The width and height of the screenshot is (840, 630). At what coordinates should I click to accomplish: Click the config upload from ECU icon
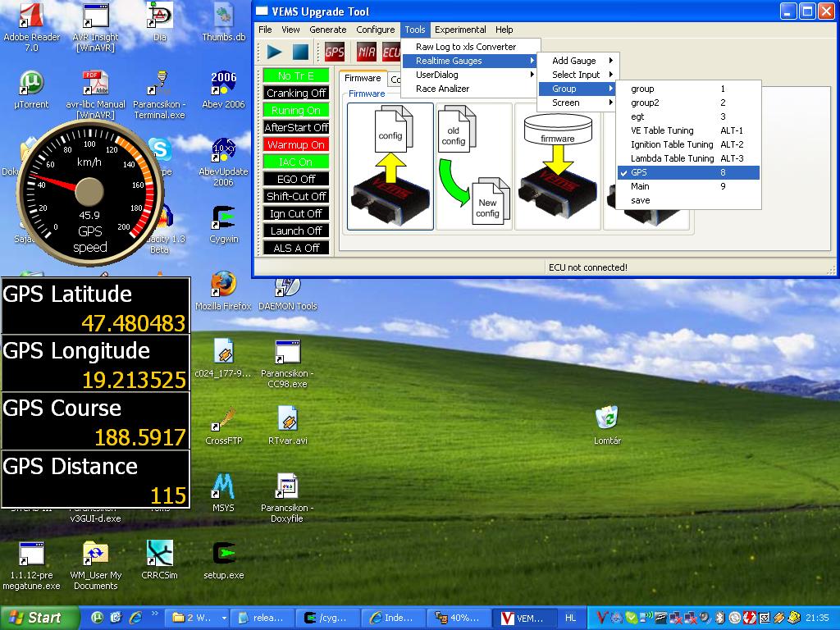pyautogui.click(x=390, y=167)
